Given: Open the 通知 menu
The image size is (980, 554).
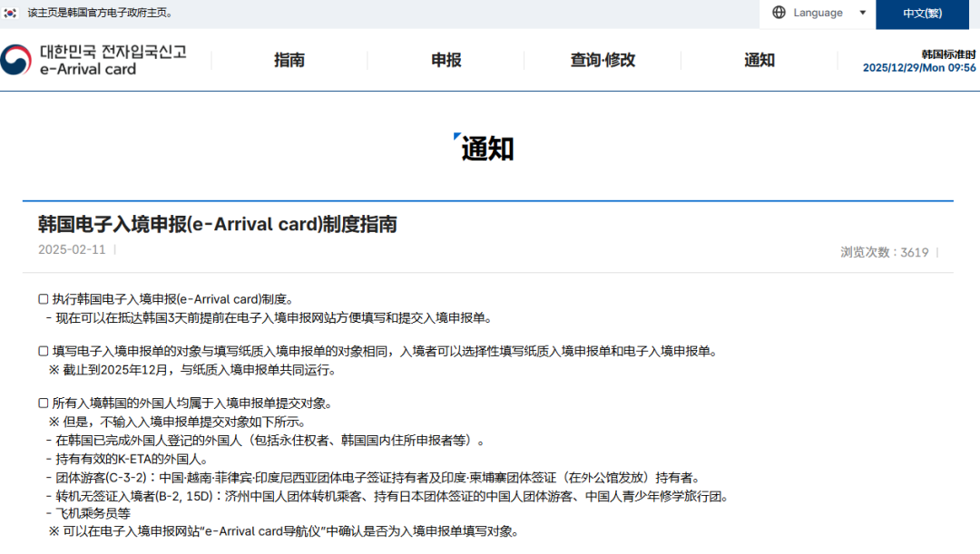Looking at the screenshot, I should point(759,59).
